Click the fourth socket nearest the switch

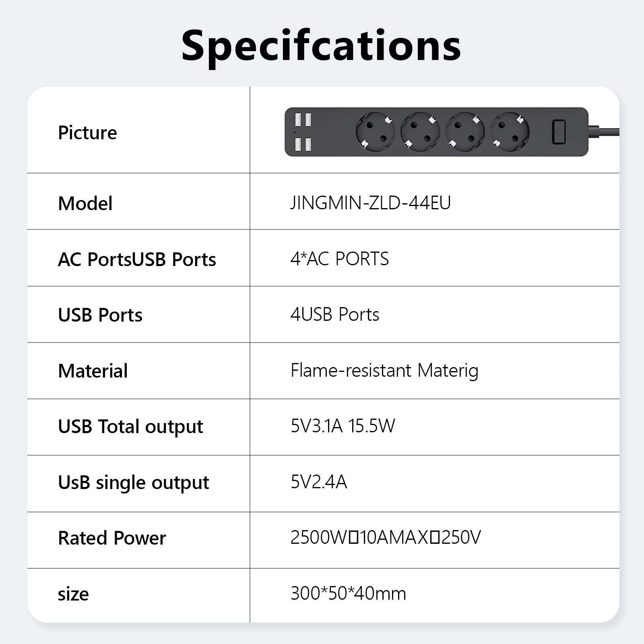click(510, 132)
